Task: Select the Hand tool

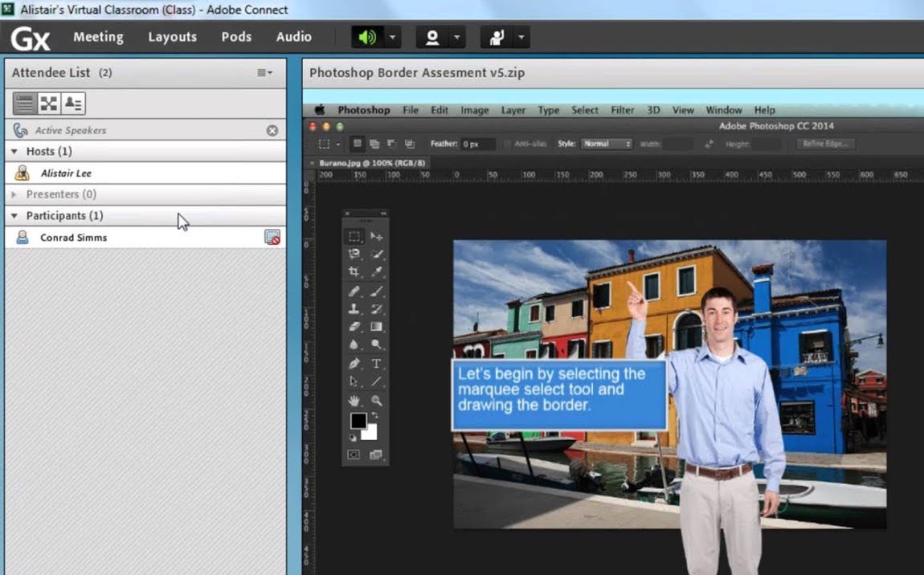Action: 354,400
